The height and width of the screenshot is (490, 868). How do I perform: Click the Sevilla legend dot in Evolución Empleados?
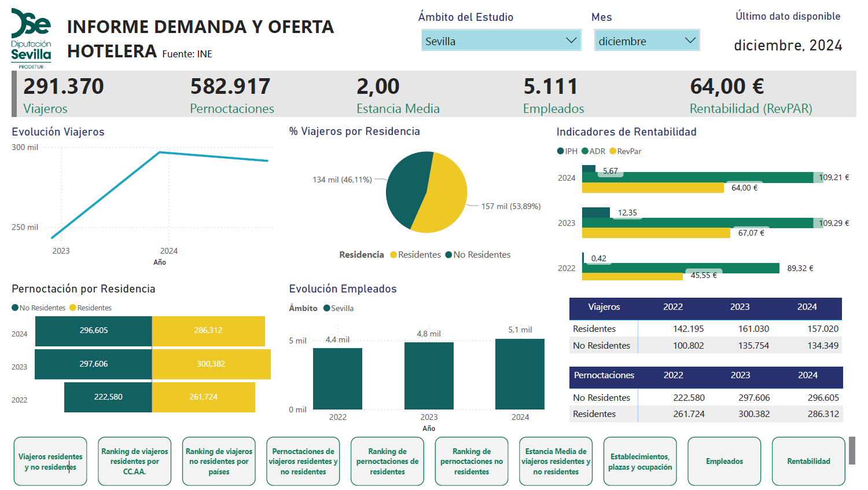[327, 308]
